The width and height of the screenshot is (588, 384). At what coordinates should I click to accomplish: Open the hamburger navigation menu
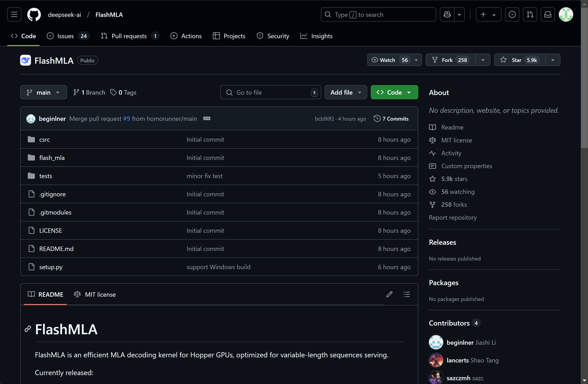(14, 15)
